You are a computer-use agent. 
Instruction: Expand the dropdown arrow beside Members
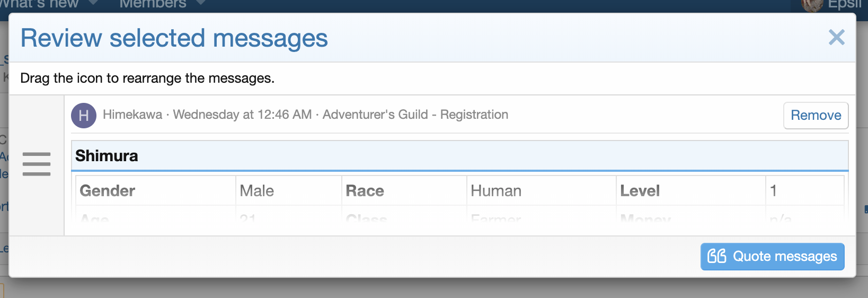coord(201,3)
